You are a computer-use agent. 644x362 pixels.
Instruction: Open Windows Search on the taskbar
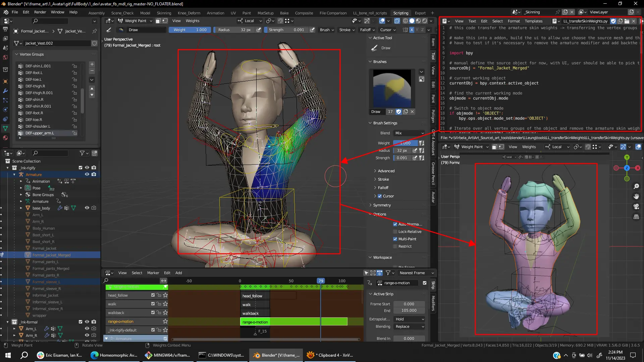(x=24, y=355)
